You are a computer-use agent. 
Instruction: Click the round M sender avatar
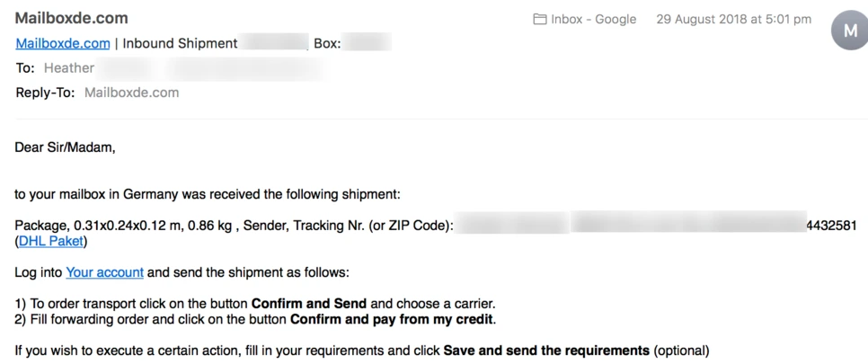(850, 31)
